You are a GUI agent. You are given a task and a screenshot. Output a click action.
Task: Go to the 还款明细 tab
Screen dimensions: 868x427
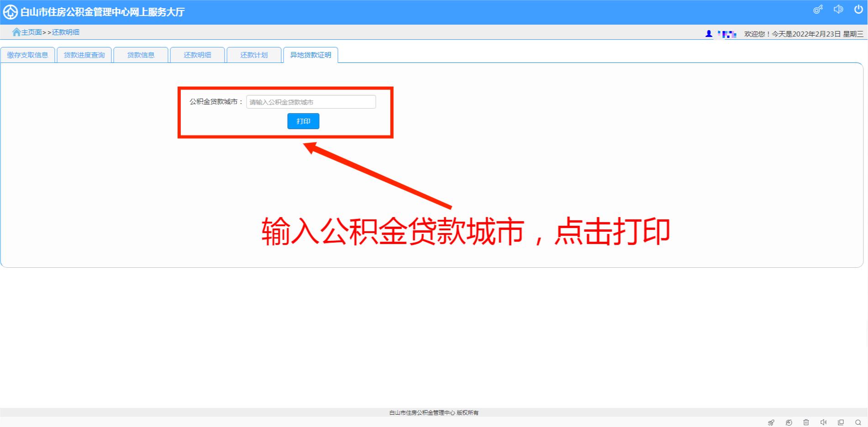[x=197, y=55]
